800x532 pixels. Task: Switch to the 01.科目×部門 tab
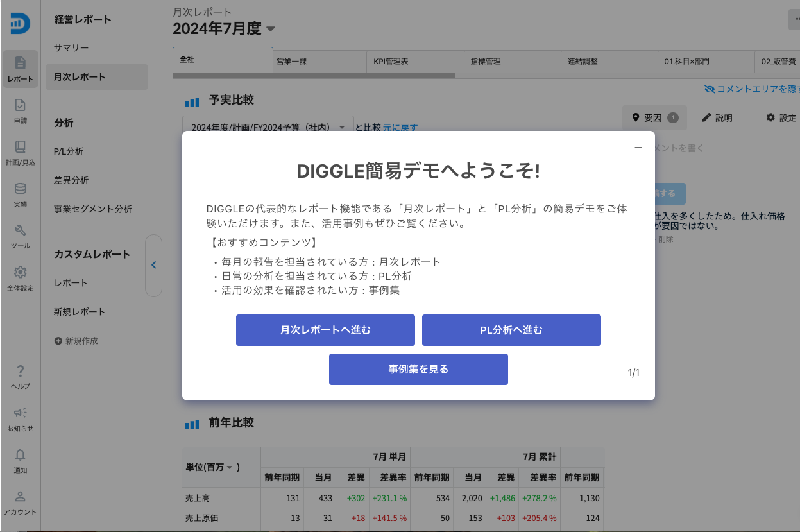click(706, 62)
